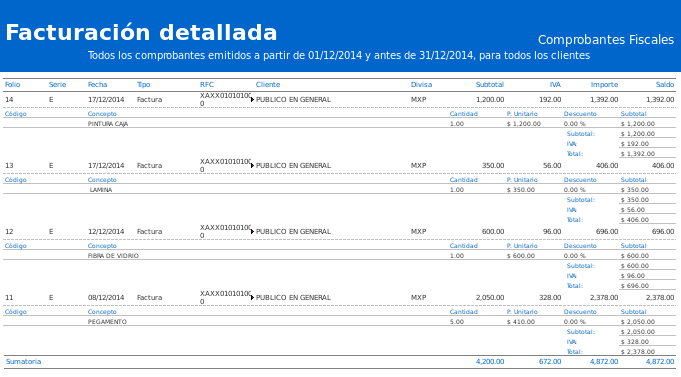Click the Fecha column header
The width and height of the screenshot is (681, 377).
click(97, 85)
